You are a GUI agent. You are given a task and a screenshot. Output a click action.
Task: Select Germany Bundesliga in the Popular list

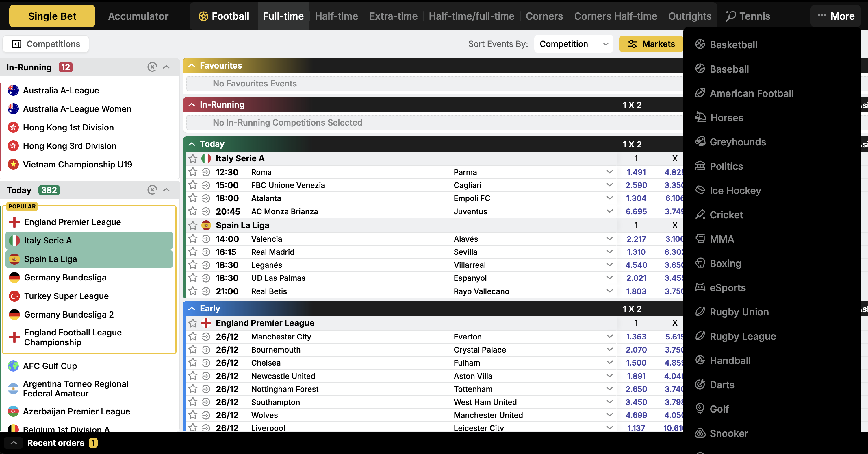click(65, 277)
